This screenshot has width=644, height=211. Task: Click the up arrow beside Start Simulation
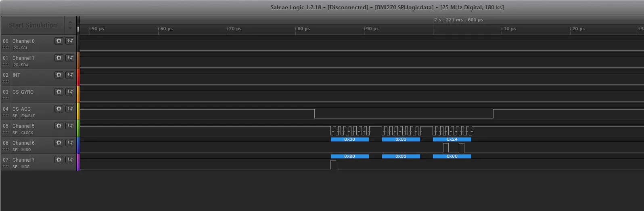coord(70,22)
